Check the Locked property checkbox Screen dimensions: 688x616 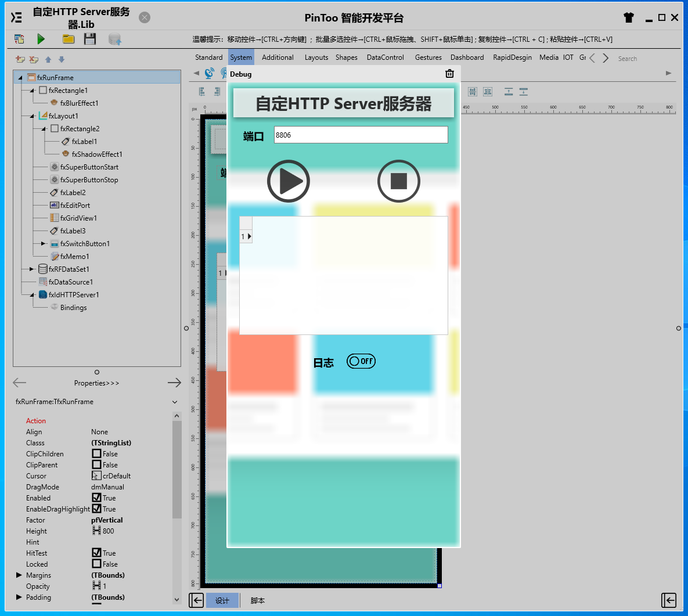pos(96,564)
